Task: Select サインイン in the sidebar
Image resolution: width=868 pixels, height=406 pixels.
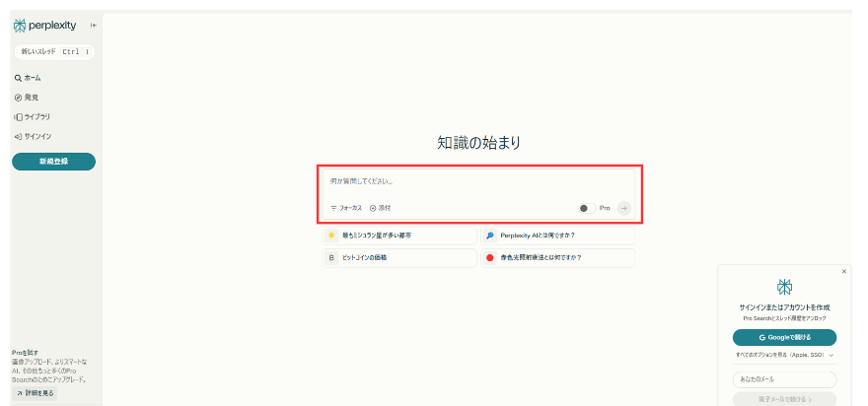Action: coord(33,136)
